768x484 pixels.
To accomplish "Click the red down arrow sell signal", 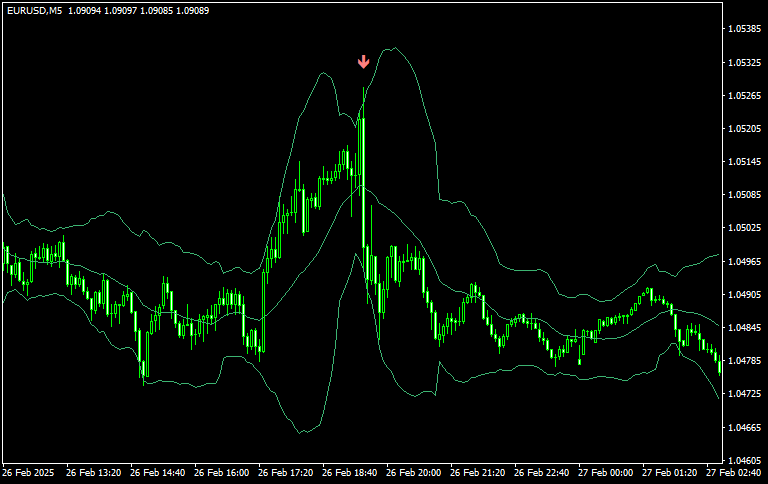I will (364, 62).
